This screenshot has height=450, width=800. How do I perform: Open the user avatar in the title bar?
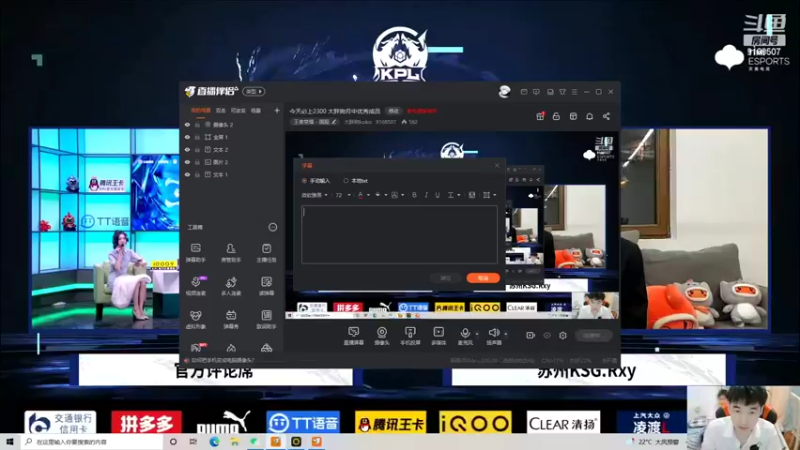point(505,92)
